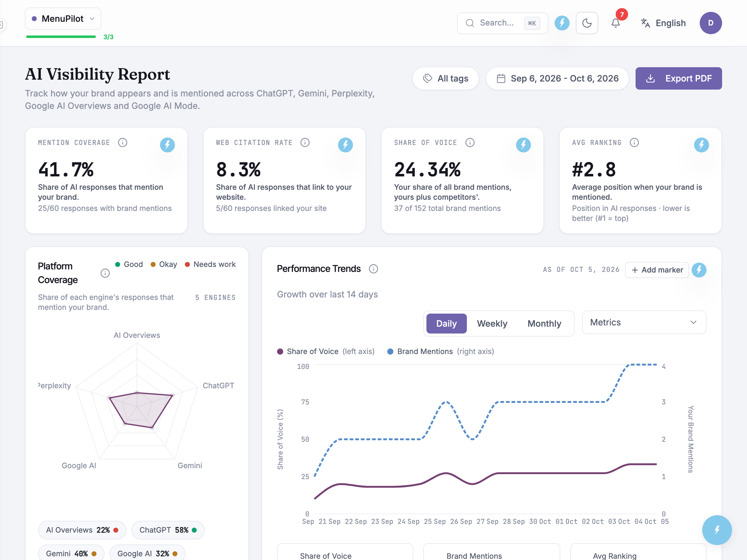Click Gemini 40% chip
The image size is (747, 560).
[71, 553]
